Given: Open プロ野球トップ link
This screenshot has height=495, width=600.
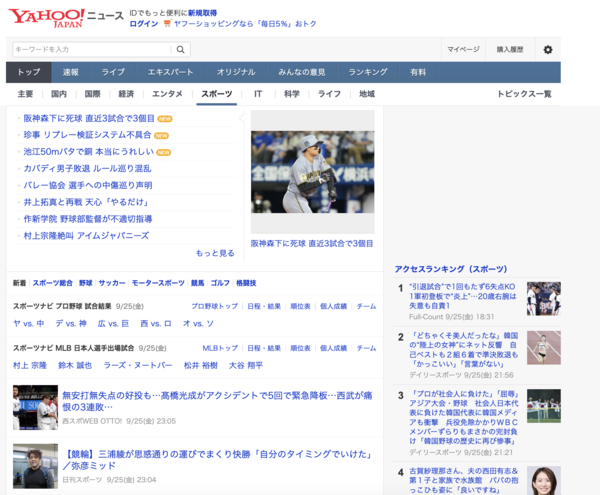Looking at the screenshot, I should [214, 306].
